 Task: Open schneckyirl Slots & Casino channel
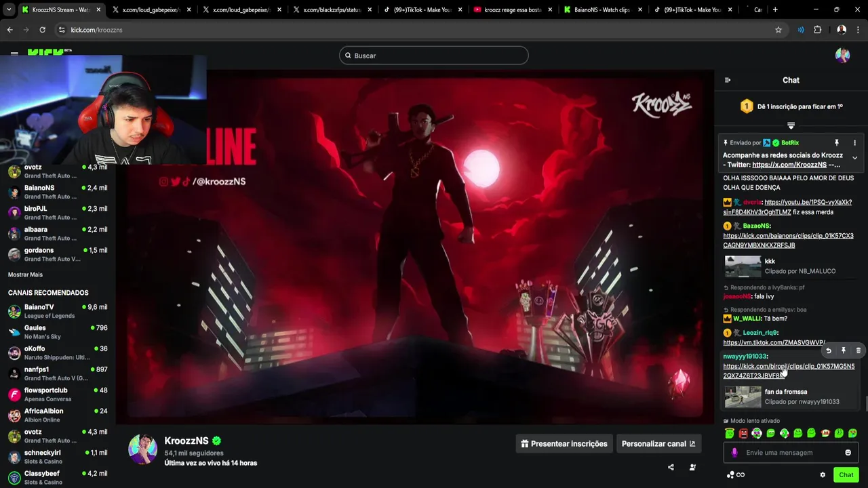pos(58,457)
